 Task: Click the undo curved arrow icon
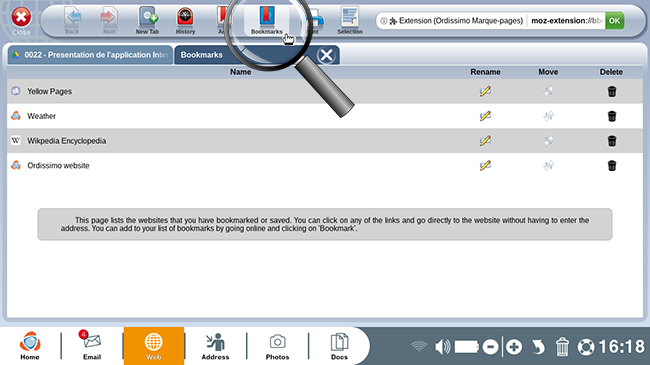[x=538, y=347]
